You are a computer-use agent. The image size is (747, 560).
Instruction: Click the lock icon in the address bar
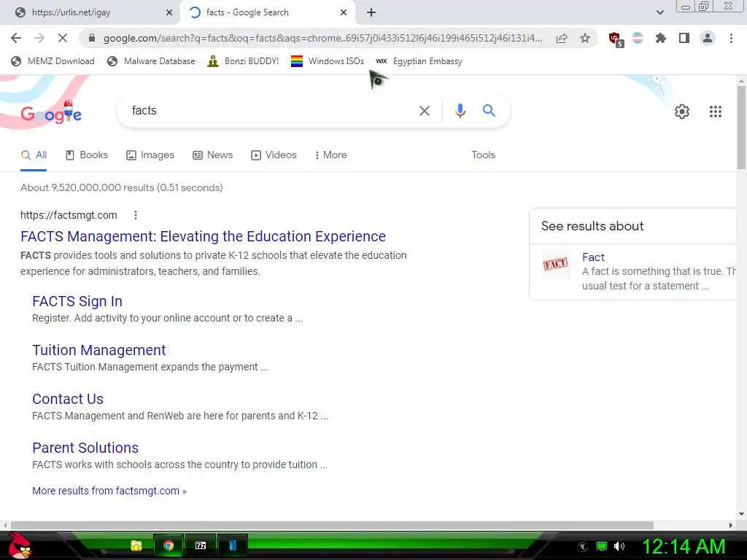[92, 38]
